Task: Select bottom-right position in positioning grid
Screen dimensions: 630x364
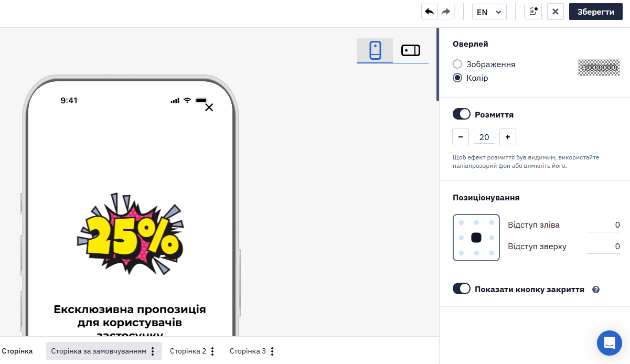Action: tap(492, 253)
